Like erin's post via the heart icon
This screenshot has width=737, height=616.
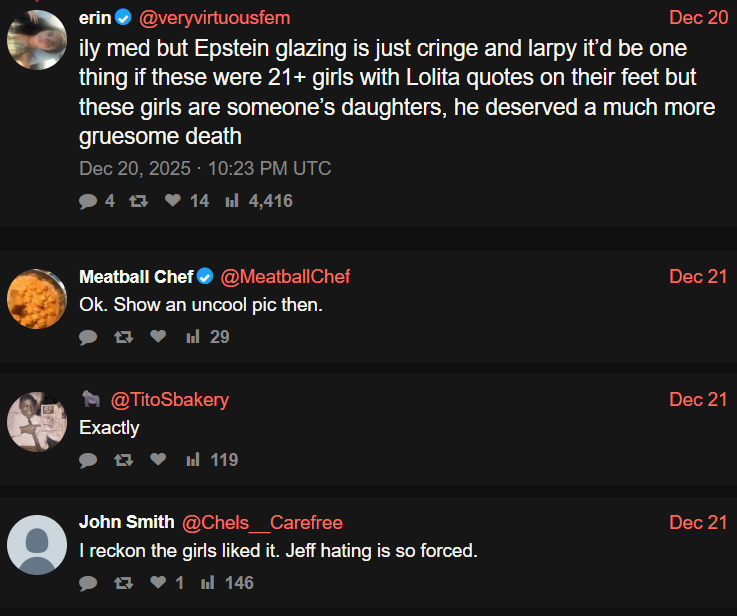[x=172, y=201]
